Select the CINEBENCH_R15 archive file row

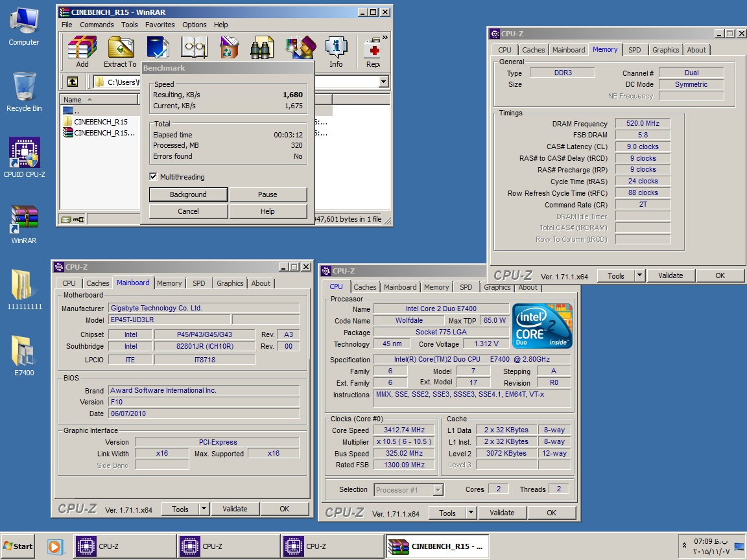click(101, 133)
